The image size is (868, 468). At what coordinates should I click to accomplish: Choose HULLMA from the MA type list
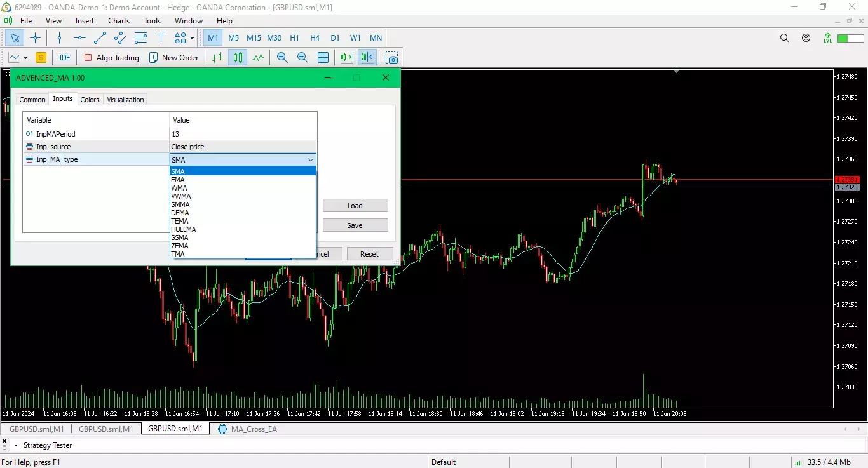(184, 229)
